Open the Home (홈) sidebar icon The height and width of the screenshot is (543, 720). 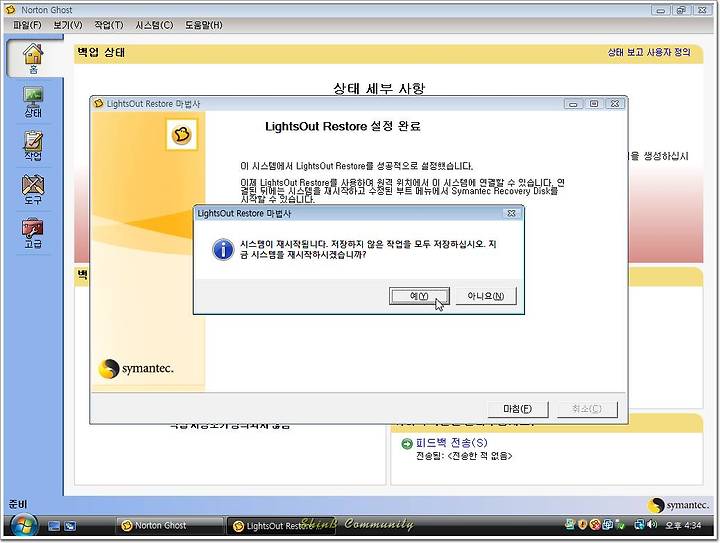point(33,58)
